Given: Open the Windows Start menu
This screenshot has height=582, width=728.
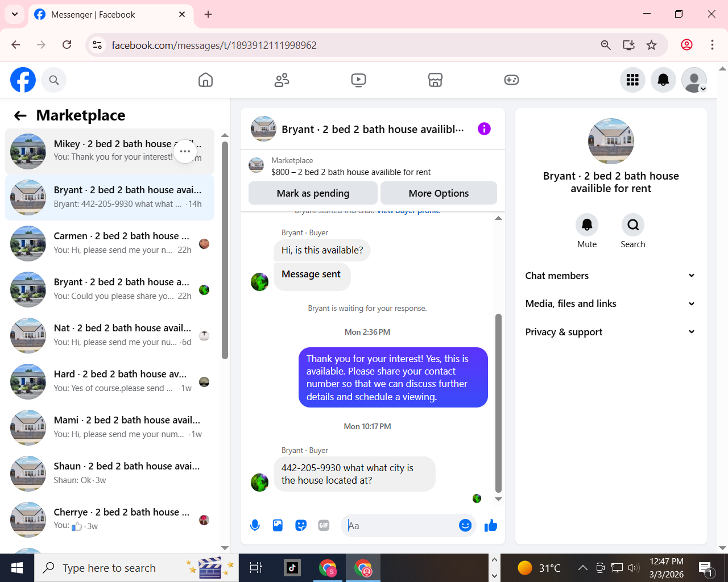Looking at the screenshot, I should (x=17, y=568).
